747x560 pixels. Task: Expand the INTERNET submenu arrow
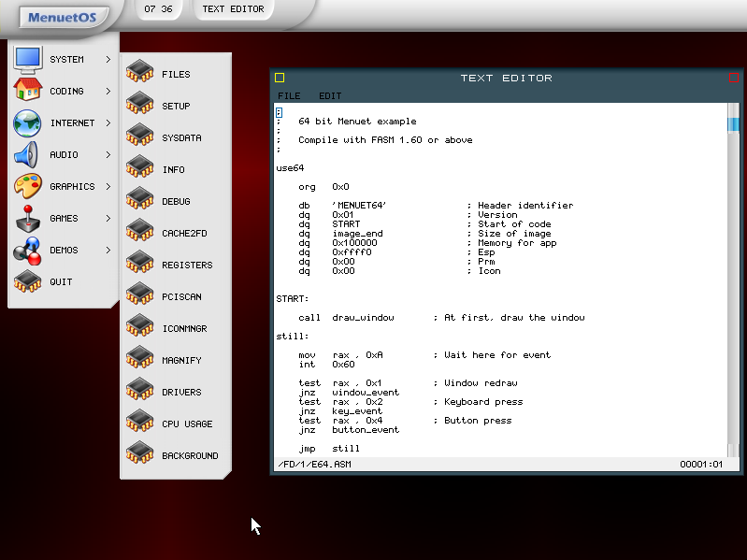(x=108, y=123)
